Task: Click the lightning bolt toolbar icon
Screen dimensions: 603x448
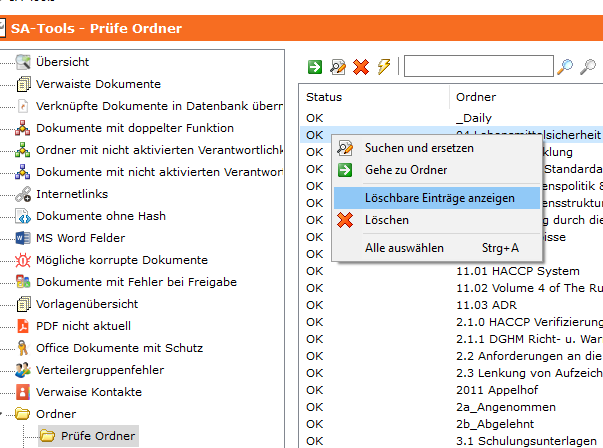Action: pos(384,67)
